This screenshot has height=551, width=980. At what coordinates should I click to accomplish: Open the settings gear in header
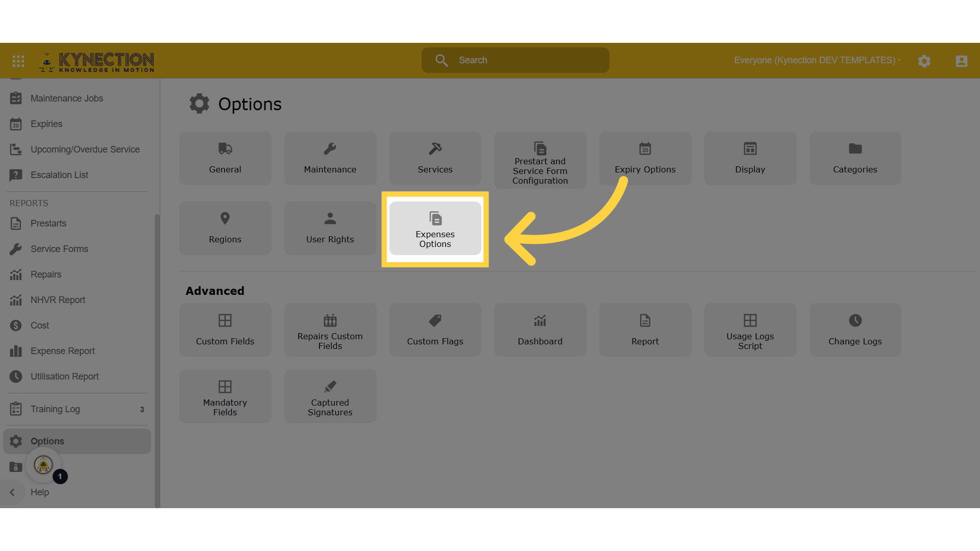click(x=924, y=61)
